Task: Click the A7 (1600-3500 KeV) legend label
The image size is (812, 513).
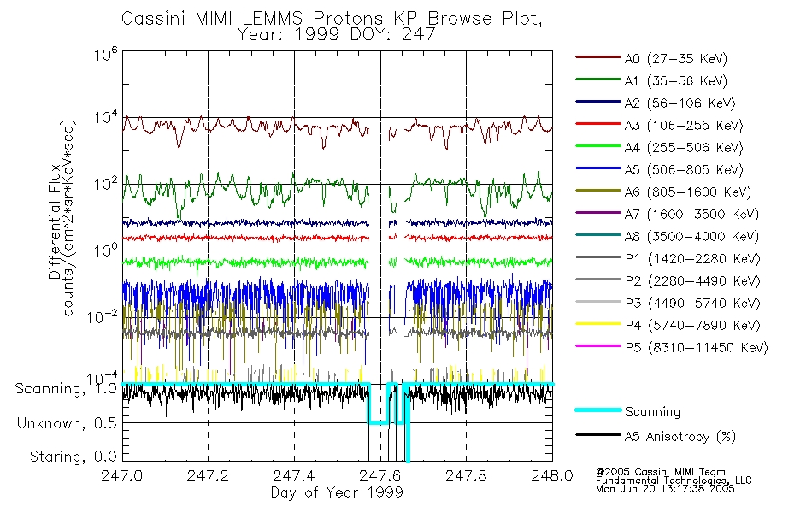Action: pos(691,215)
